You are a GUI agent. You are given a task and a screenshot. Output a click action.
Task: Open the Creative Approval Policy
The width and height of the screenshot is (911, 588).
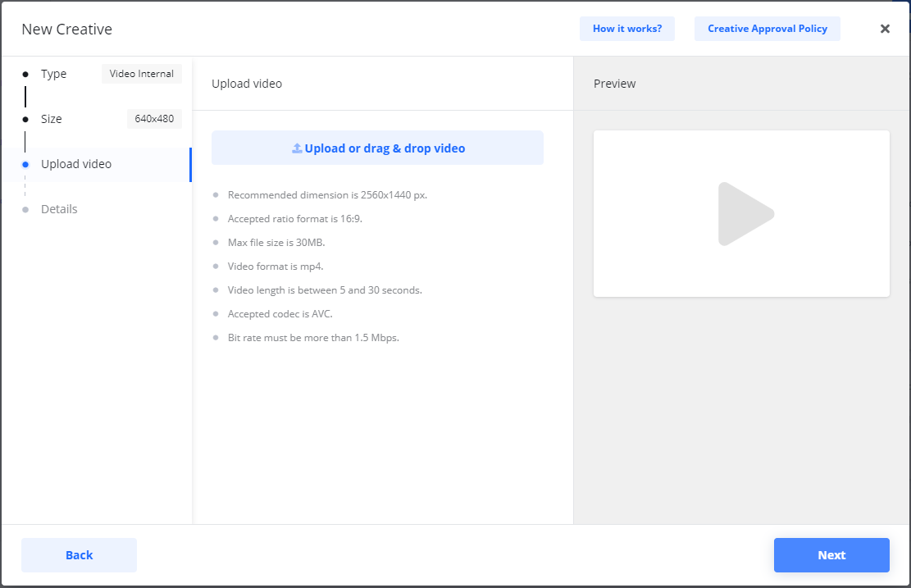click(x=767, y=29)
